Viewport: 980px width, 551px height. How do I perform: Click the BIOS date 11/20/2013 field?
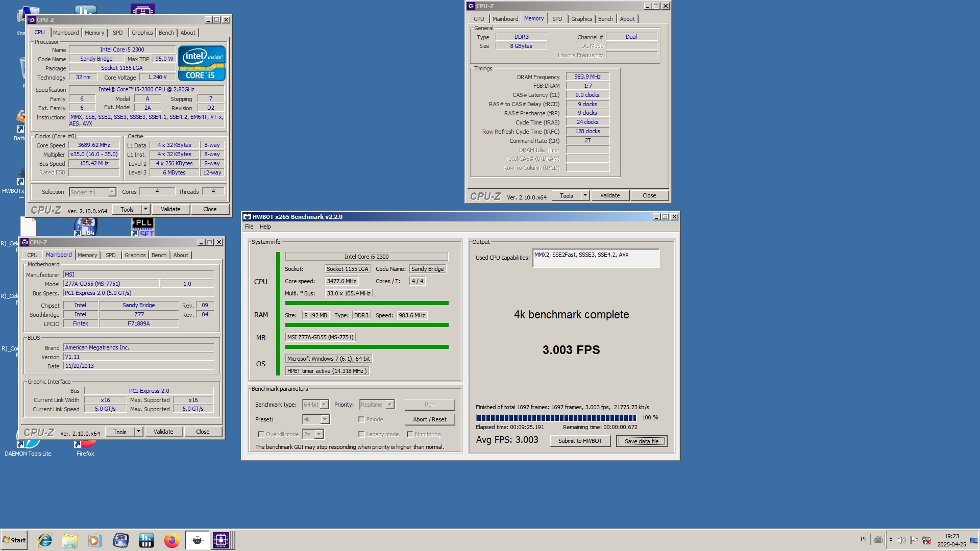(x=138, y=366)
